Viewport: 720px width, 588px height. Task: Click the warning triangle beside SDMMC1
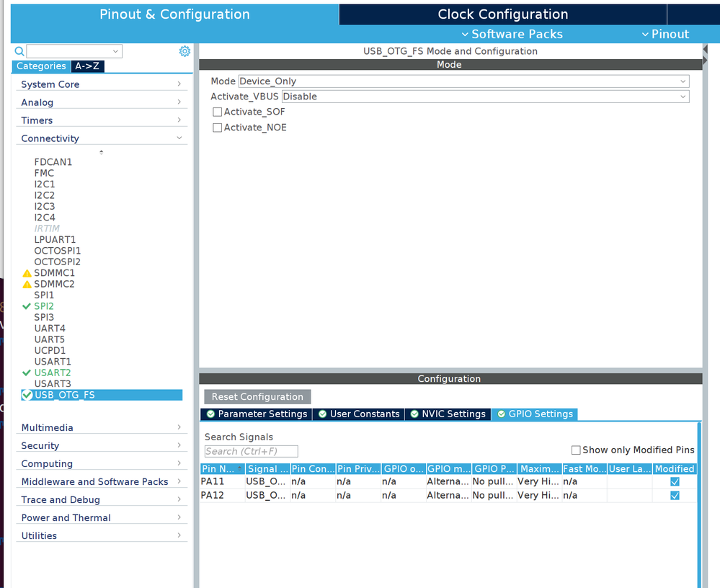coord(27,272)
